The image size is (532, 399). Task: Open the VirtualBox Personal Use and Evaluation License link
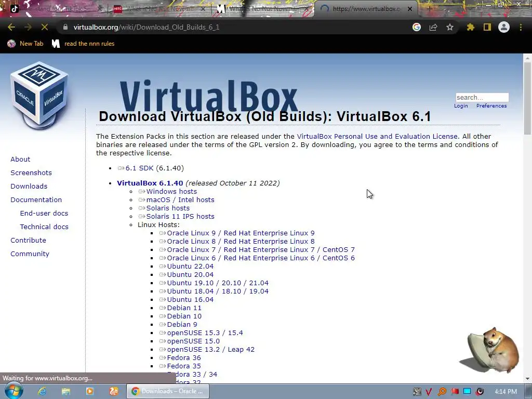click(x=377, y=137)
